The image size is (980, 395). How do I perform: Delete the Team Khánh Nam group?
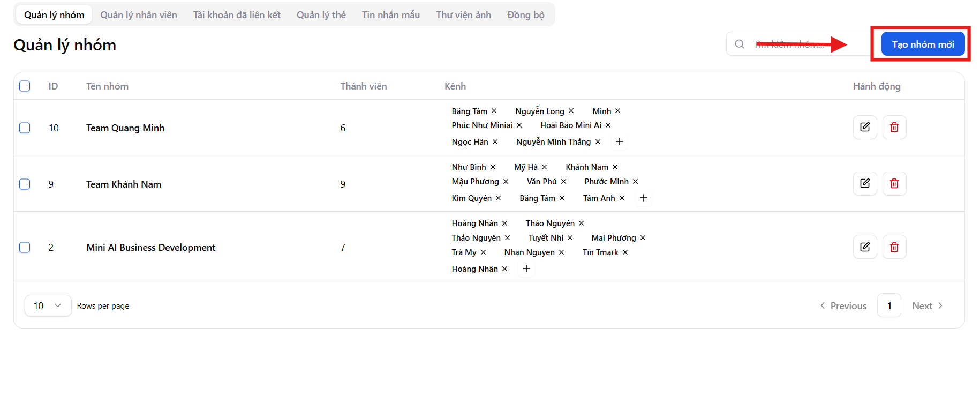click(894, 183)
